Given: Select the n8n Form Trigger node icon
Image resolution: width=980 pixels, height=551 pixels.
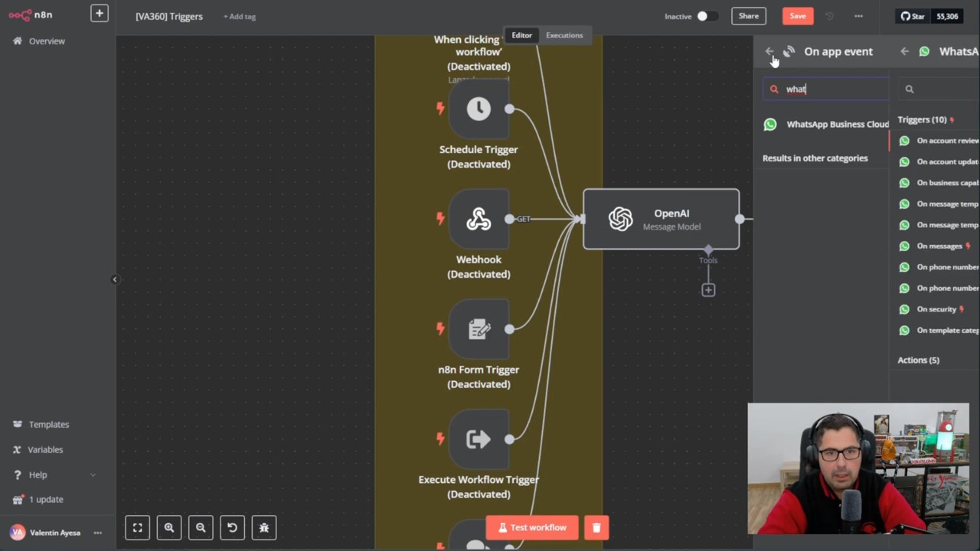Looking at the screenshot, I should [x=479, y=329].
